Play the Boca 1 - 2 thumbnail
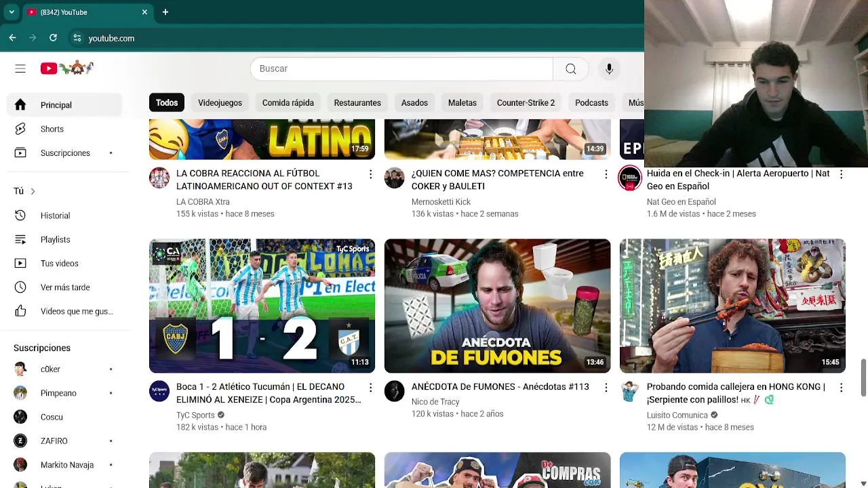 tap(262, 306)
